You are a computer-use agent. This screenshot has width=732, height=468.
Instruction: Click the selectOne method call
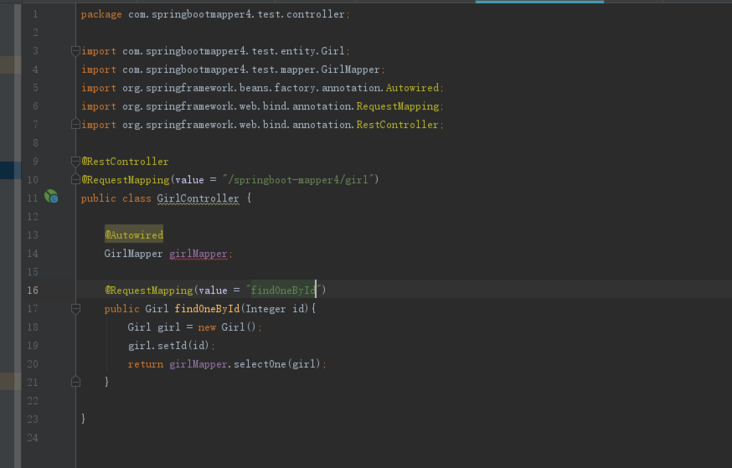coord(259,364)
